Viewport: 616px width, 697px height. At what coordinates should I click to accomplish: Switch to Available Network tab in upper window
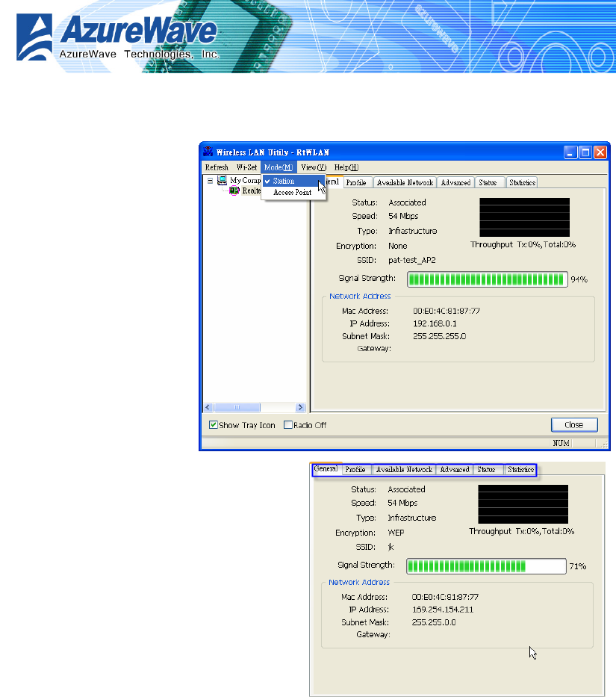[x=405, y=182]
